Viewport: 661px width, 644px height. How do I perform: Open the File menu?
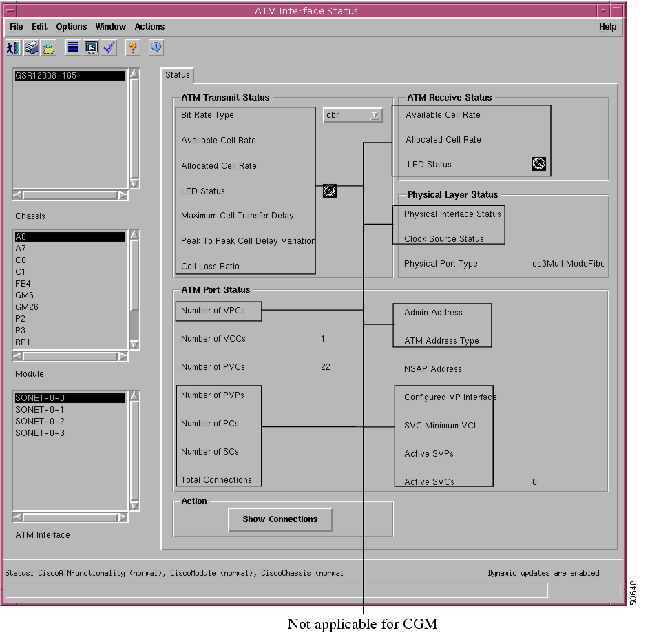[17, 27]
